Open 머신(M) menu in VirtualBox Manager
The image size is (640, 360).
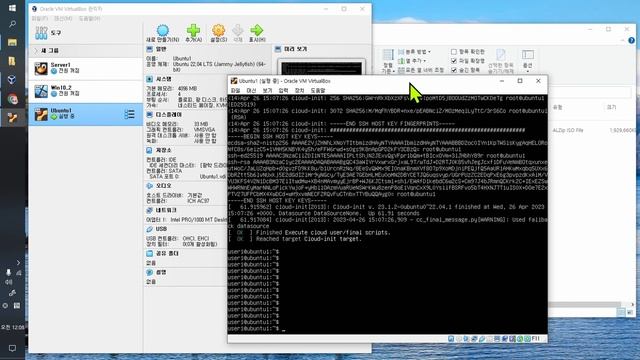(x=63, y=19)
